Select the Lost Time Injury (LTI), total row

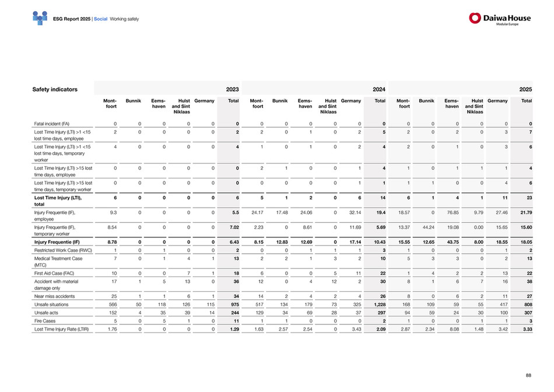[282, 201]
